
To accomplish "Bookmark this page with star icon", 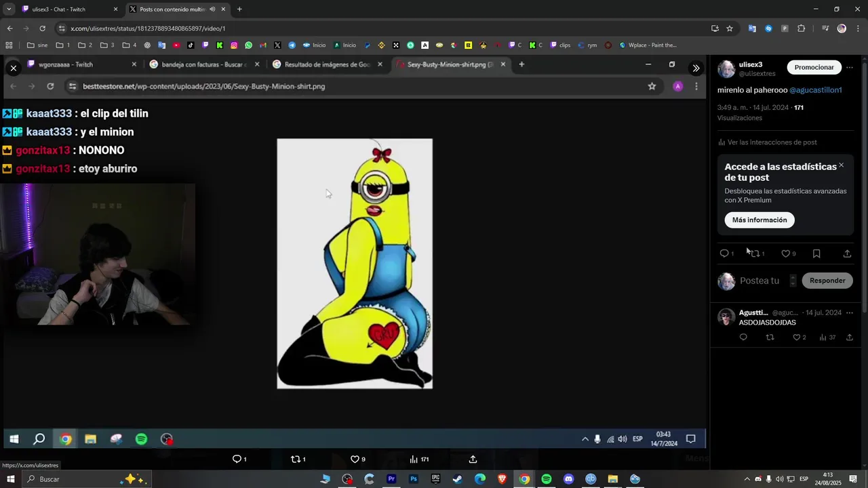I will click(730, 28).
